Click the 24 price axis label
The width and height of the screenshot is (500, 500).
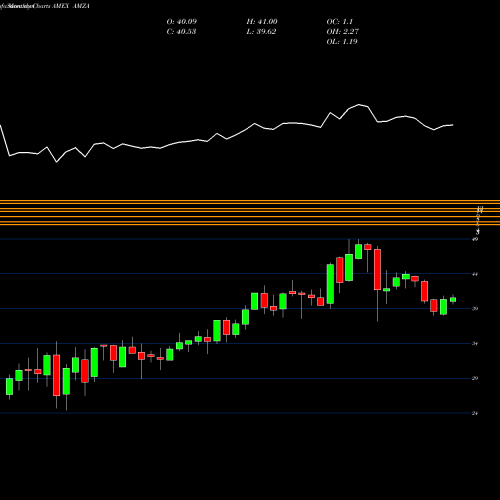(475, 413)
